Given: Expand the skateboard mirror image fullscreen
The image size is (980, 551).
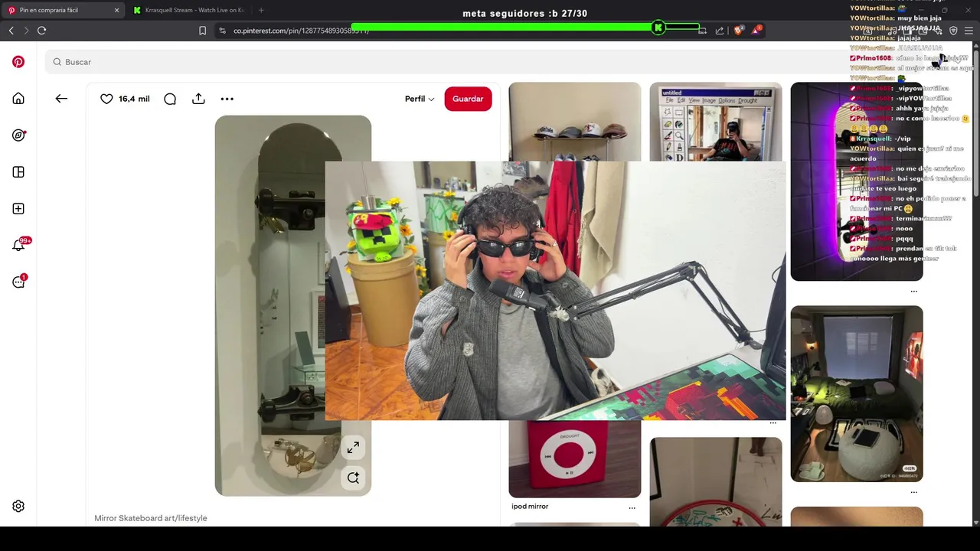Looking at the screenshot, I should 353,448.
